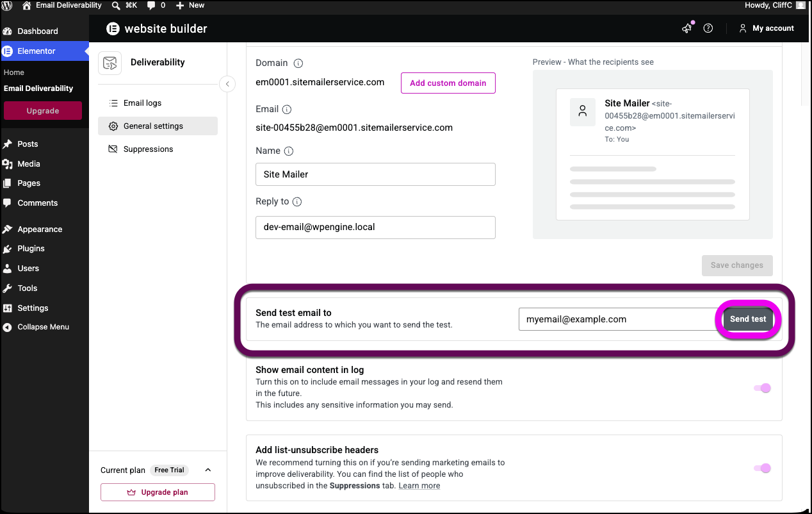Focus the Send test email address field
The height and width of the screenshot is (514, 812).
pyautogui.click(x=617, y=319)
